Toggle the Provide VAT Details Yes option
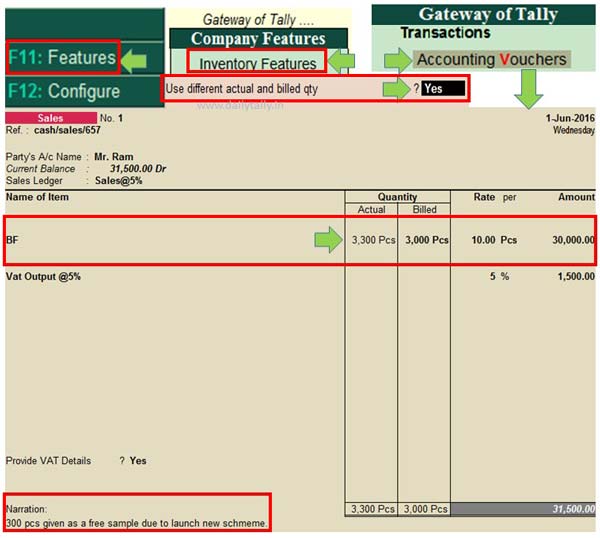 [138, 461]
